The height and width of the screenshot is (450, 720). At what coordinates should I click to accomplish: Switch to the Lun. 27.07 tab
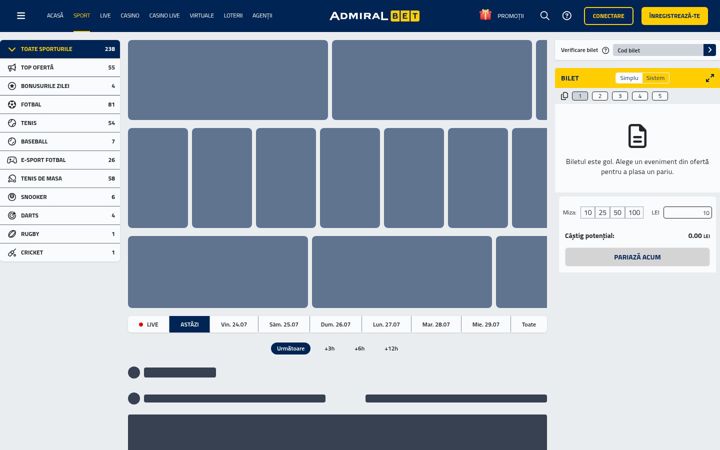(386, 324)
